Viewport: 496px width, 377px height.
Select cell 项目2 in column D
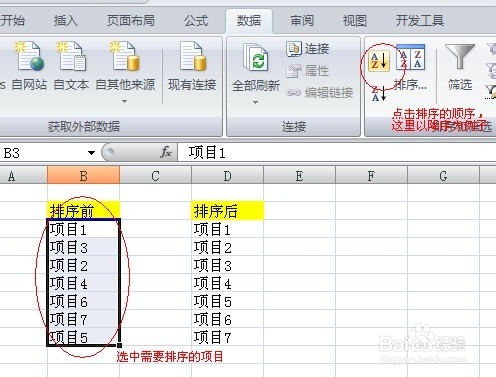[x=227, y=247]
